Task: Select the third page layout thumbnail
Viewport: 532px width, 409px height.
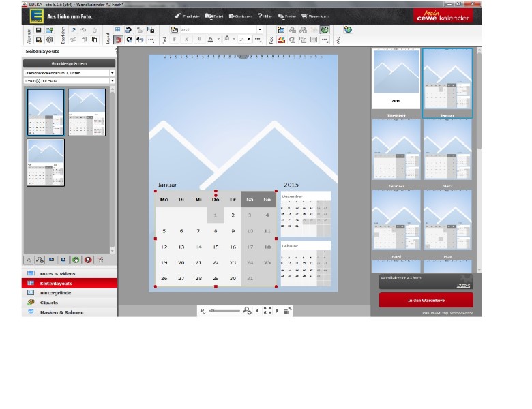Action: click(46, 163)
